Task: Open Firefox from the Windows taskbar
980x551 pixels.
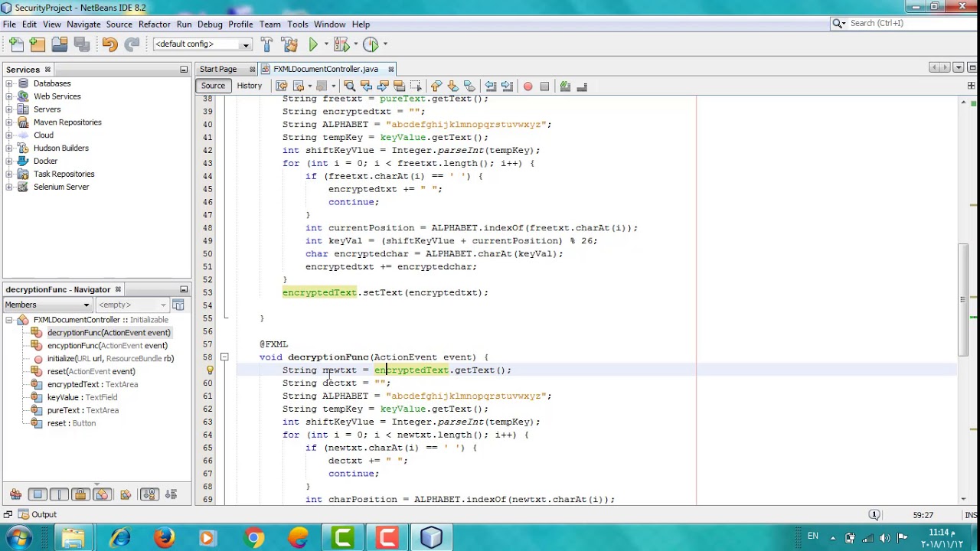Action: (164, 537)
